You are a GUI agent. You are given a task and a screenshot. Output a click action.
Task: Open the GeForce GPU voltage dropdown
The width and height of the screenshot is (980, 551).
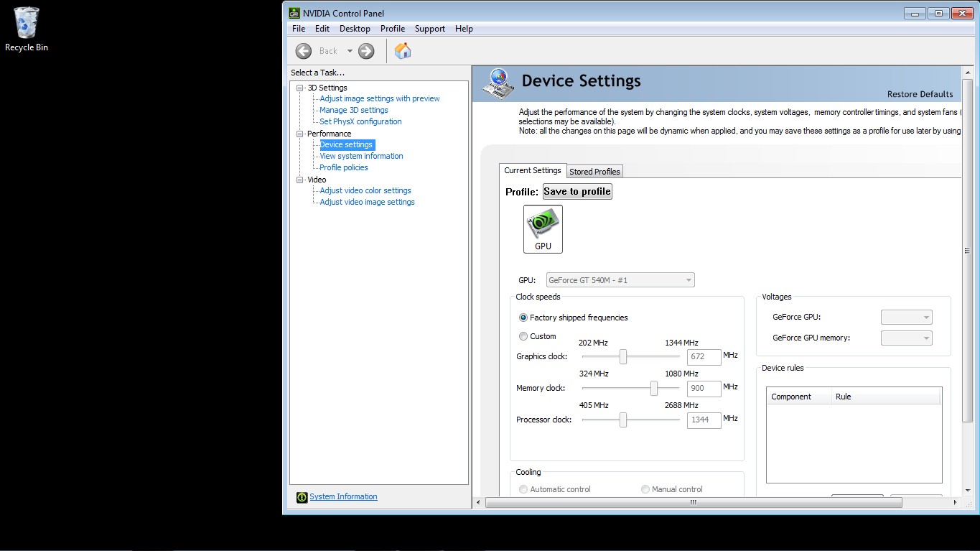(x=907, y=317)
